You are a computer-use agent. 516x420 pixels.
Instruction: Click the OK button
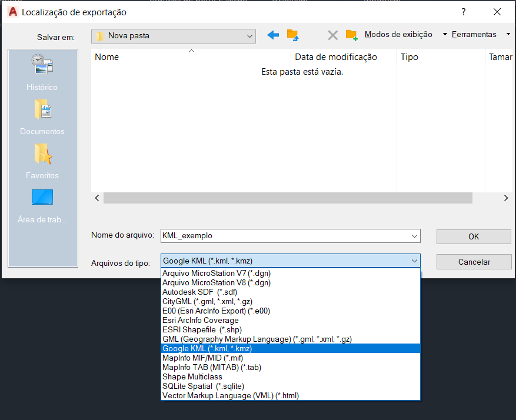pos(474,237)
